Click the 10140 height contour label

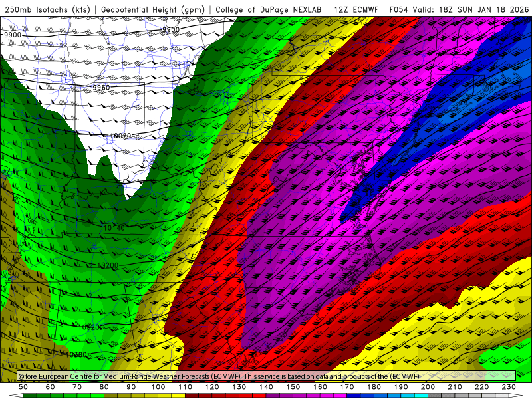(114, 228)
